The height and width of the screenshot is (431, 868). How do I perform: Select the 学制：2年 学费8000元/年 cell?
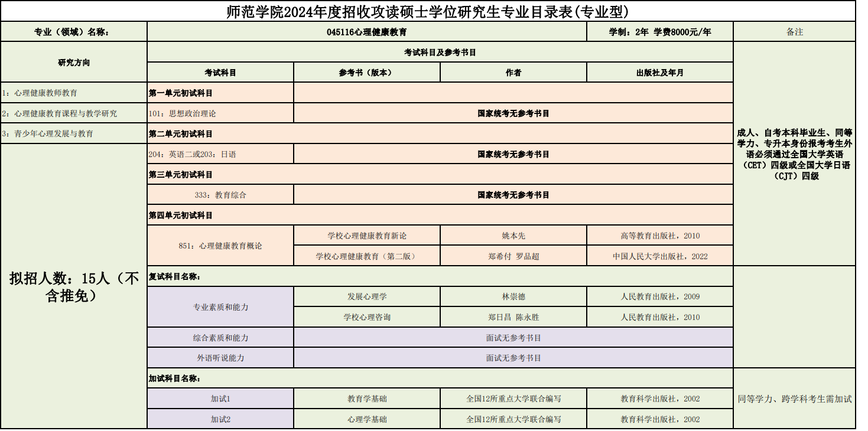click(x=660, y=32)
